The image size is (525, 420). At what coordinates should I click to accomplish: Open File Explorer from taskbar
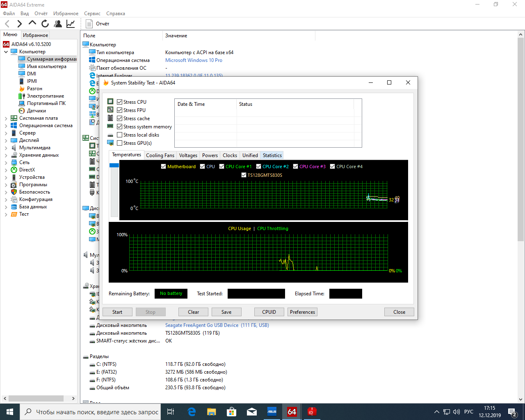[x=211, y=412]
